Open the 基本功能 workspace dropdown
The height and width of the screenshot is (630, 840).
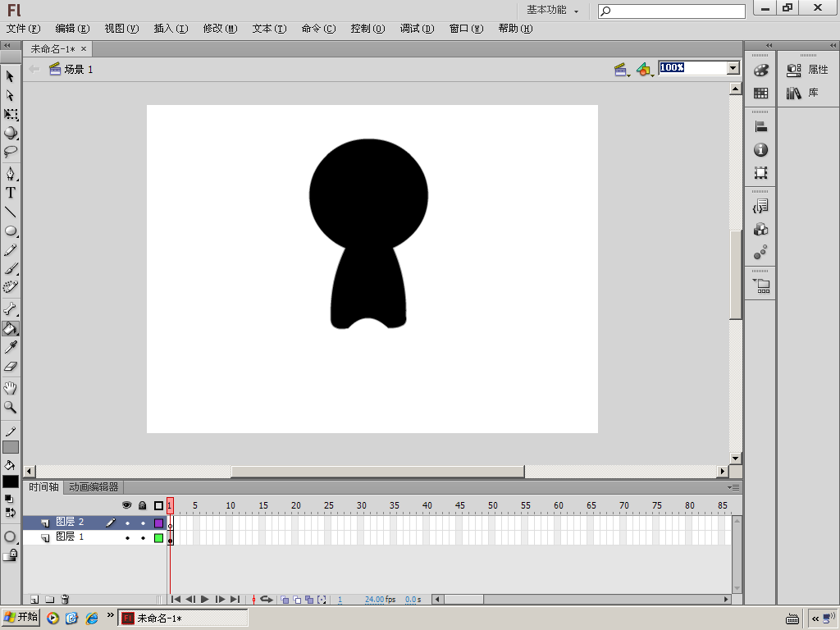click(x=552, y=10)
